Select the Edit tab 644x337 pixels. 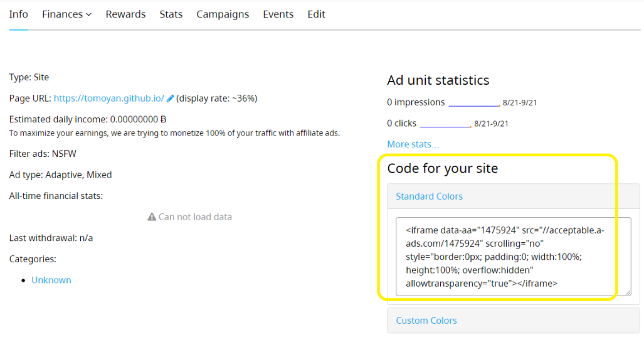(x=316, y=14)
